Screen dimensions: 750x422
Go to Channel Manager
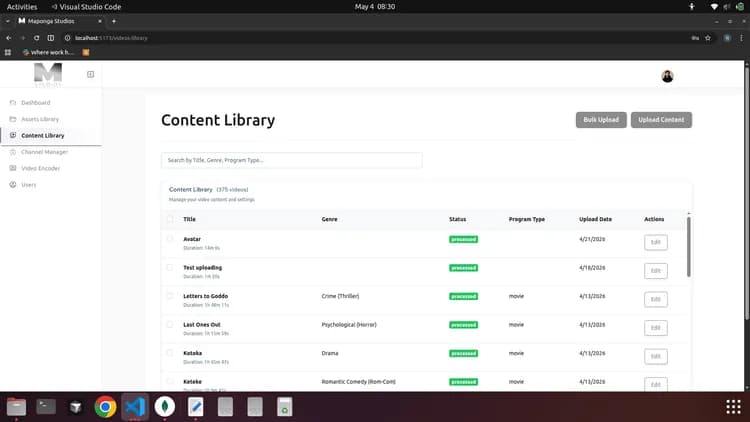(44, 152)
